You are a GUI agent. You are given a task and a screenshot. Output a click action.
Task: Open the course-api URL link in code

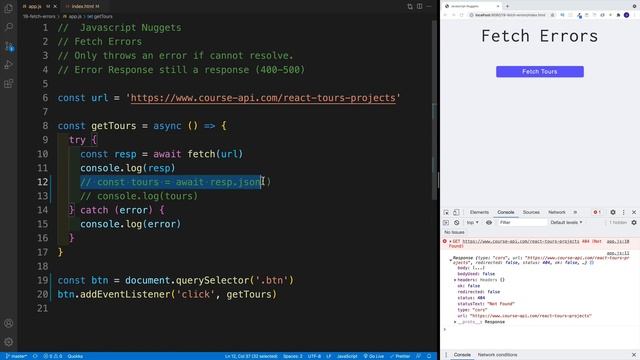pyautogui.click(x=263, y=98)
